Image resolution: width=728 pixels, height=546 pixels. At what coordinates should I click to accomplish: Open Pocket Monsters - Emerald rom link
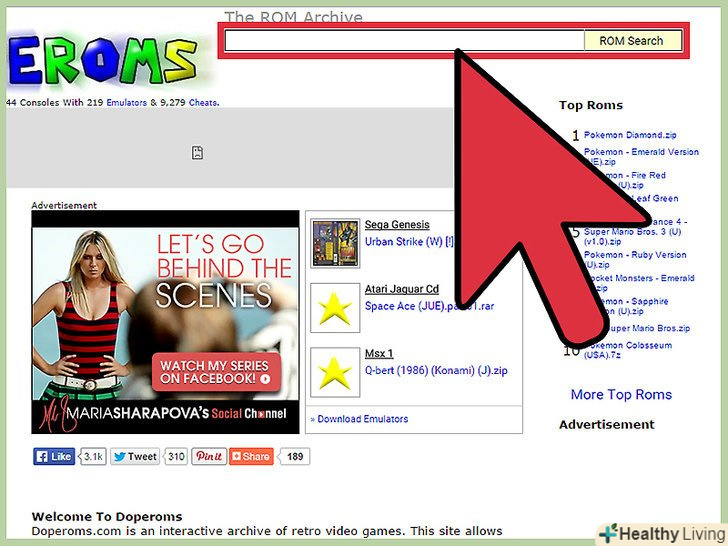tap(639, 283)
